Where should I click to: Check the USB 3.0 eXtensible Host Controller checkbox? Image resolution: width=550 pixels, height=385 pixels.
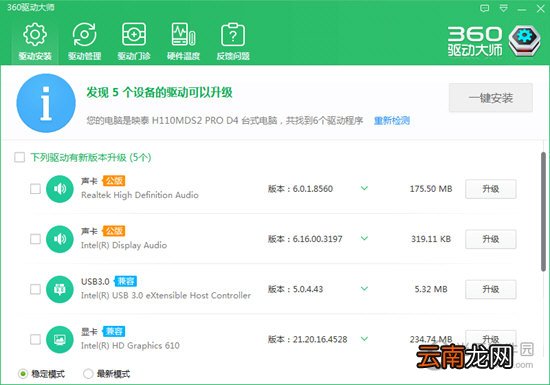click(35, 289)
